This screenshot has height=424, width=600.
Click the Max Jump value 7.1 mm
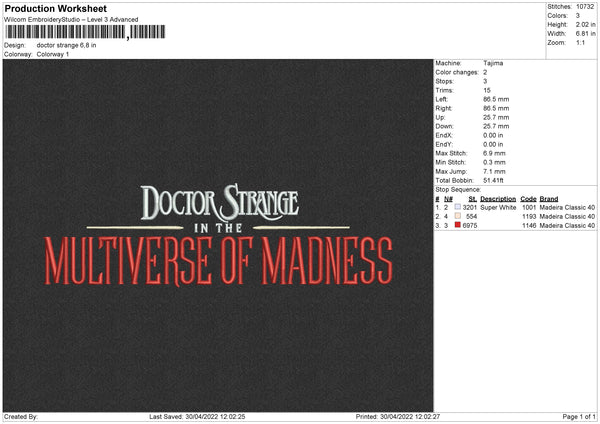coord(494,171)
